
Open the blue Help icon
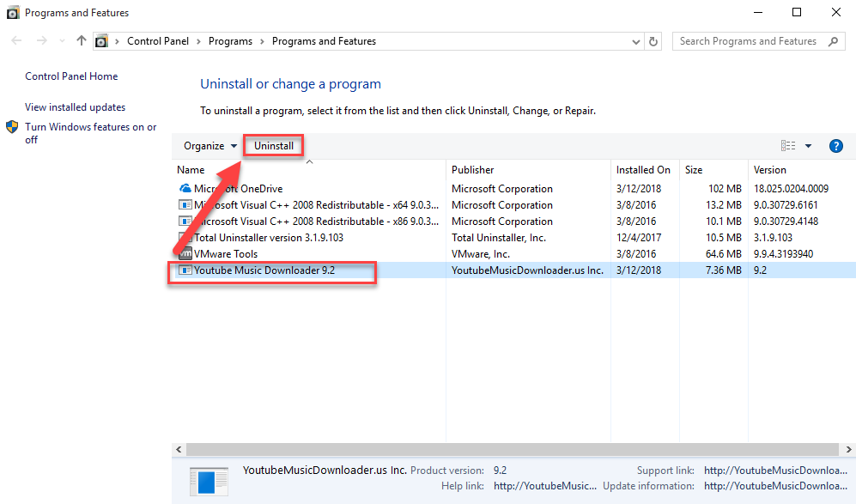tap(835, 146)
